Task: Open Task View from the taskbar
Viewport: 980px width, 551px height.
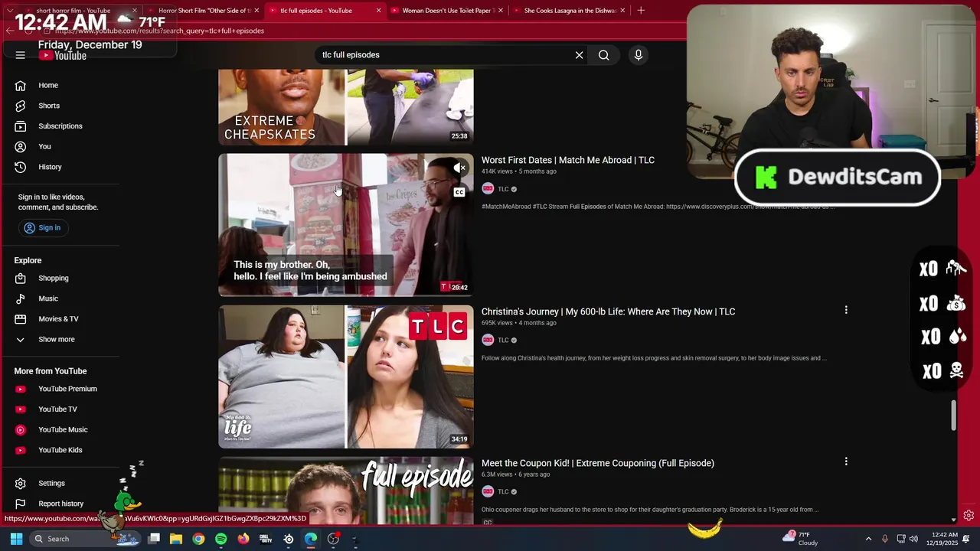Action: coord(154,539)
